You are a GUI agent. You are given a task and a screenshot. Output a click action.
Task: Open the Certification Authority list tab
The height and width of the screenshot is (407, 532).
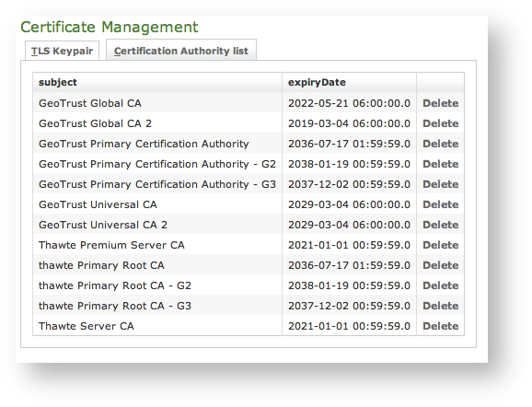click(181, 51)
